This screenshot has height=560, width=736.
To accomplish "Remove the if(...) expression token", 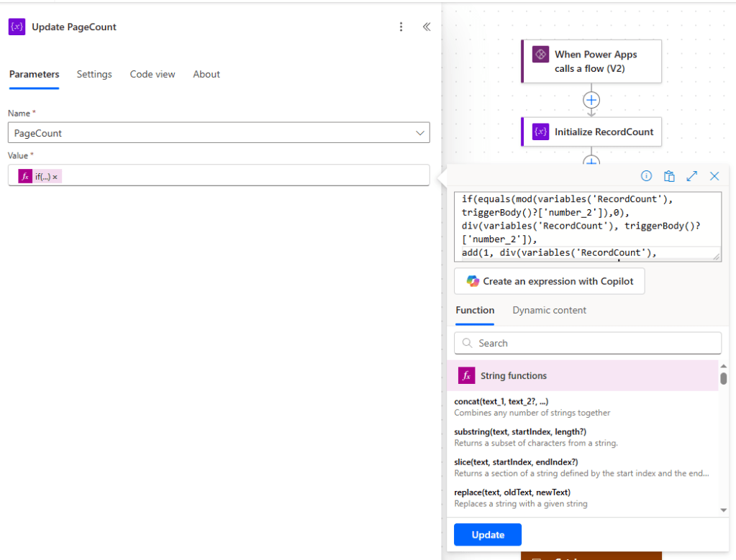I will 55,176.
